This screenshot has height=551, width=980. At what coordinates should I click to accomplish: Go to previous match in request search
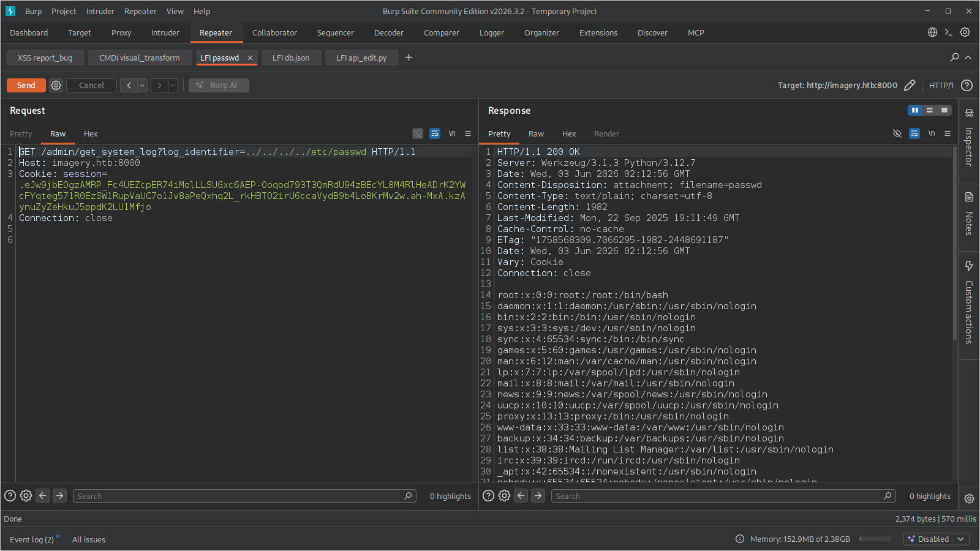[42, 496]
